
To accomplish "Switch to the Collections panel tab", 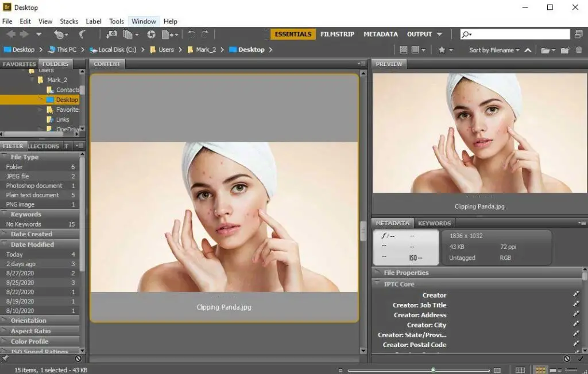I will pyautogui.click(x=44, y=146).
